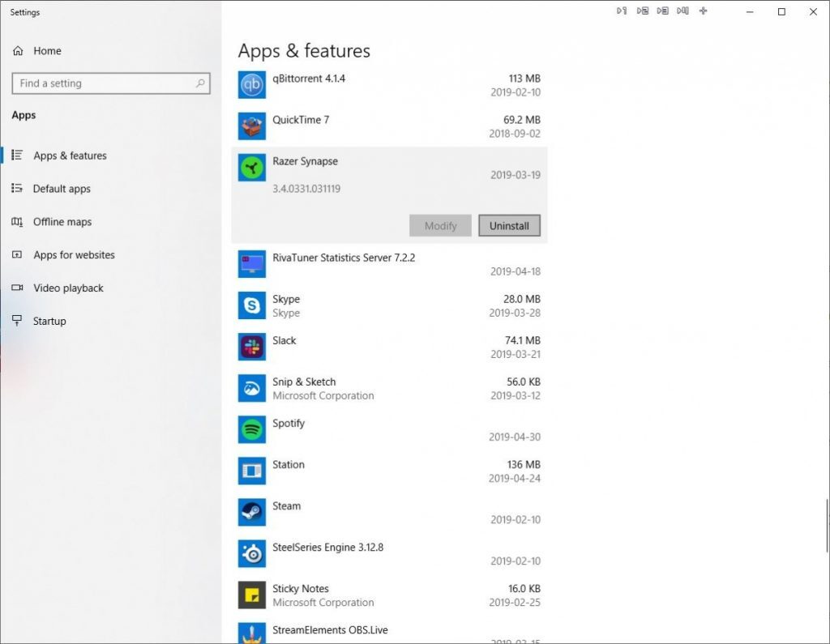Click the apps list vertical scrollbar thumb
This screenshot has height=644, width=830.
point(827,526)
